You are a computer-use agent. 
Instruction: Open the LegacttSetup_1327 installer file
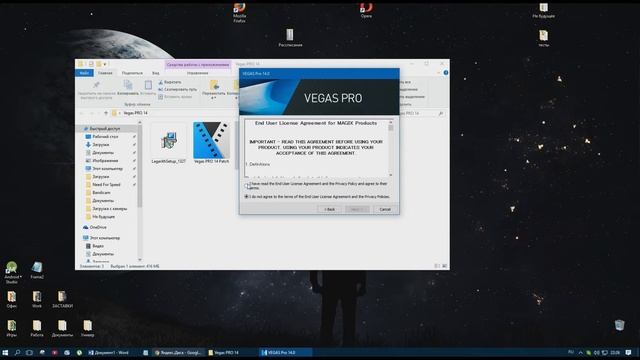pyautogui.click(x=169, y=144)
